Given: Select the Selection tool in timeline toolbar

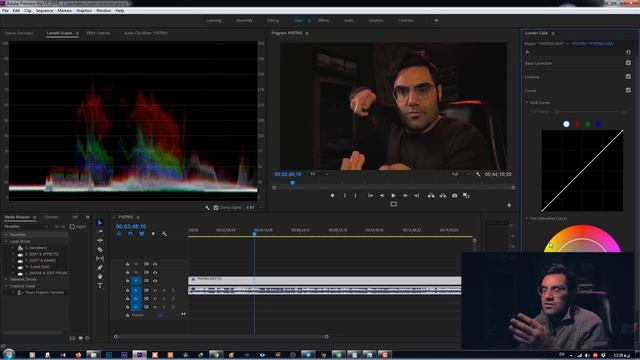Looking at the screenshot, I should point(100,222).
